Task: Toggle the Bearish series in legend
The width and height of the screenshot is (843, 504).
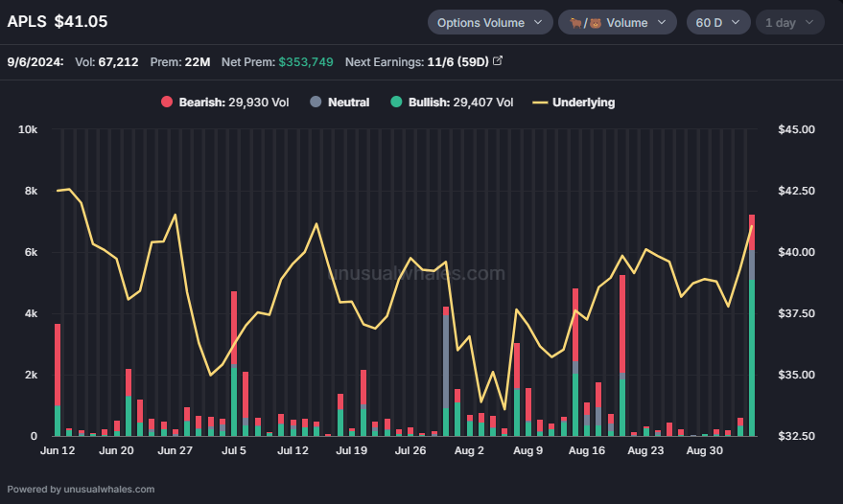Action: click(x=234, y=103)
